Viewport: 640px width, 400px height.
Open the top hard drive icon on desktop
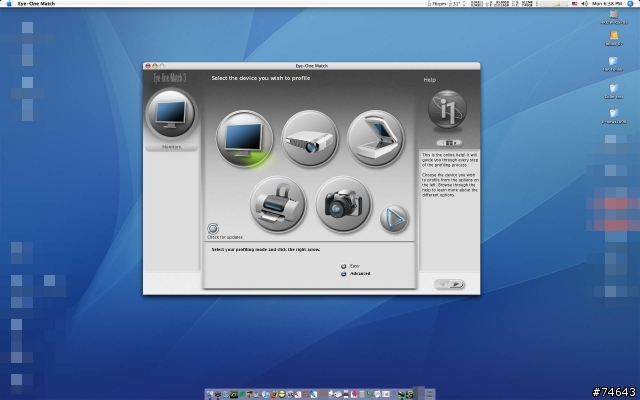(x=613, y=14)
